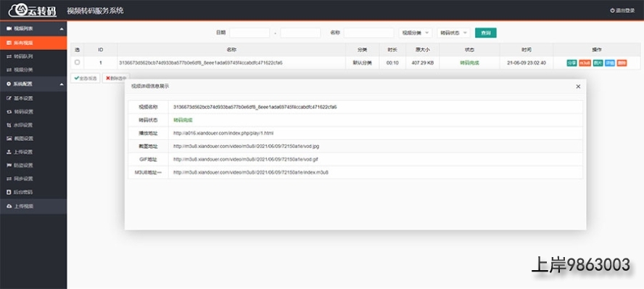Screen dimensions: 644x289
Task: Click the flag icon beside 防盗设置
Action: click(9, 166)
